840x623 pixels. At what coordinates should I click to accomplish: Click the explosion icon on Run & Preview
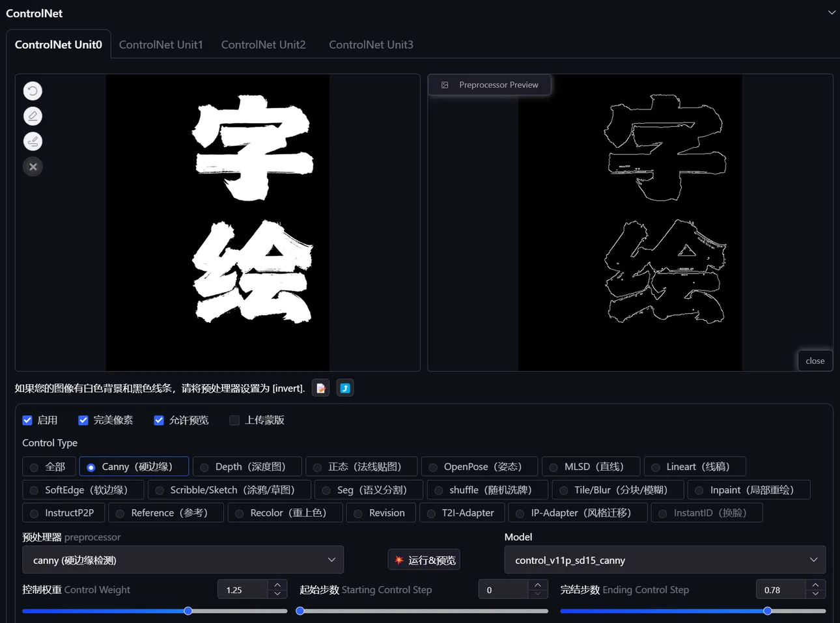399,561
